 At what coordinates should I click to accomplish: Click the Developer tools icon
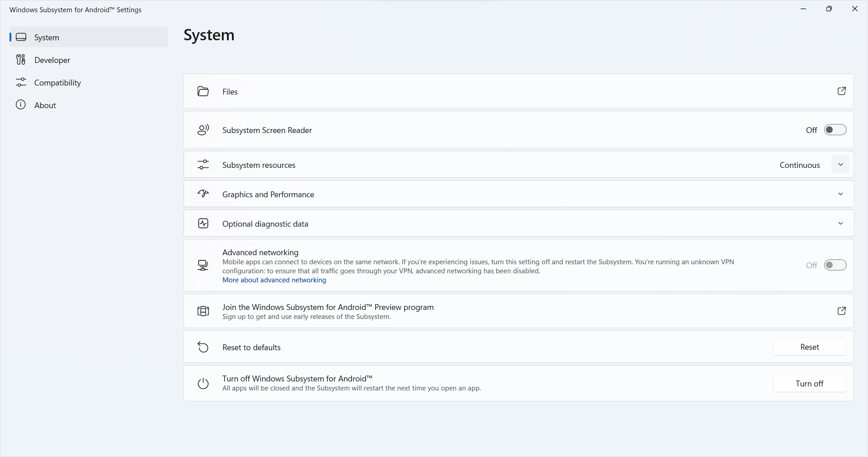click(x=21, y=60)
